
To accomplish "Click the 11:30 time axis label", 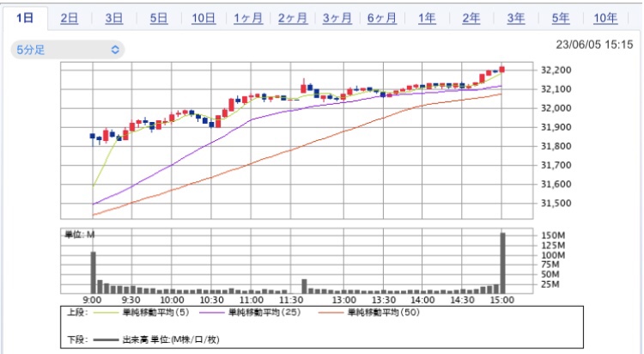I will click(x=291, y=300).
